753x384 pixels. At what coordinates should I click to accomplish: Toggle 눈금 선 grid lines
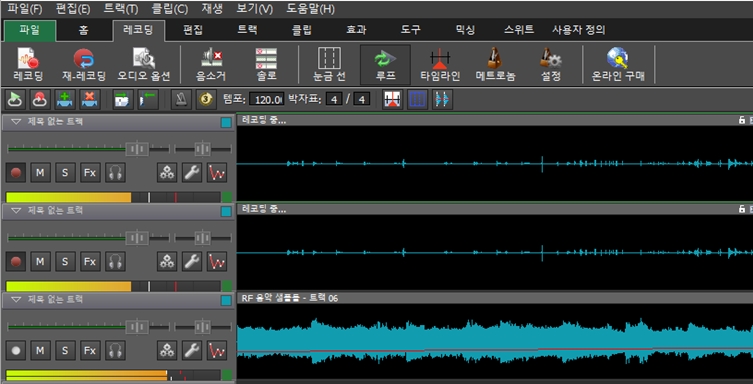[329, 64]
